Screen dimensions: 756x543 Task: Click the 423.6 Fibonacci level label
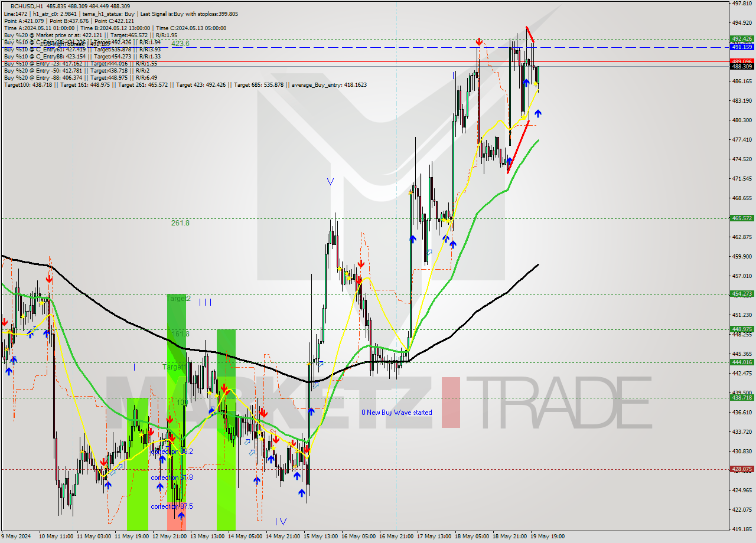[x=180, y=44]
